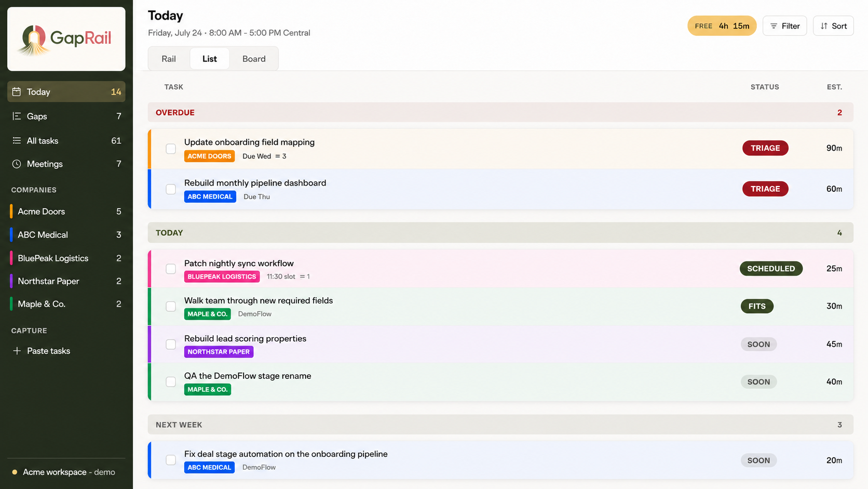Select Northstar Paper company

click(66, 281)
